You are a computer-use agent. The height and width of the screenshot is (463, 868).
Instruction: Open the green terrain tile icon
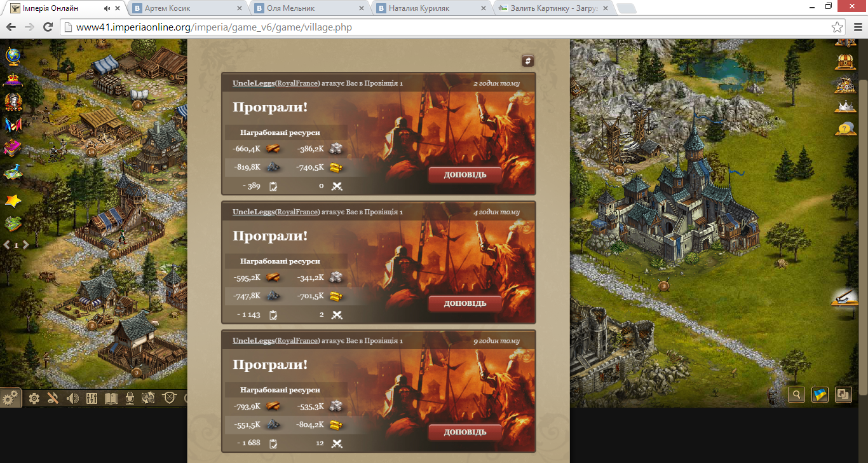[13, 224]
